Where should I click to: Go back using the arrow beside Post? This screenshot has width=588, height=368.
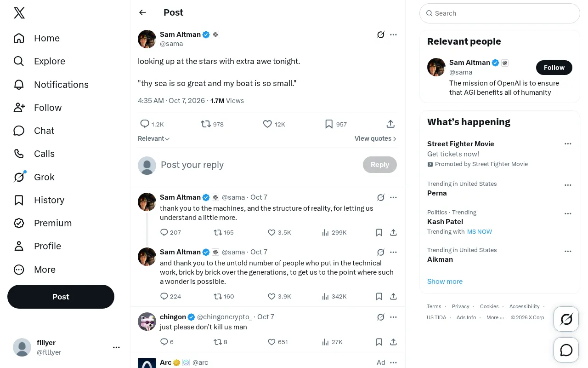143,12
